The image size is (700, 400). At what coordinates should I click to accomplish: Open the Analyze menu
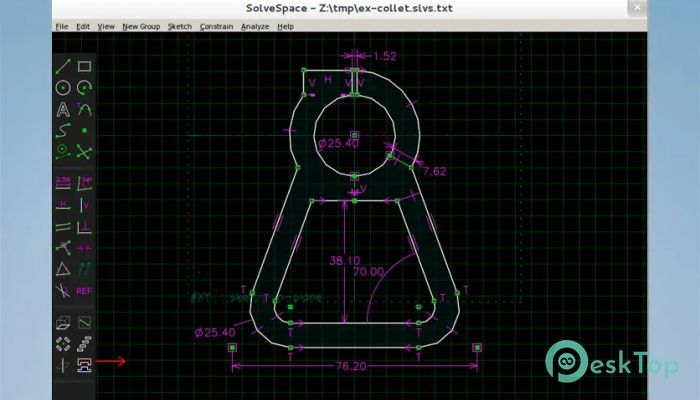255,26
